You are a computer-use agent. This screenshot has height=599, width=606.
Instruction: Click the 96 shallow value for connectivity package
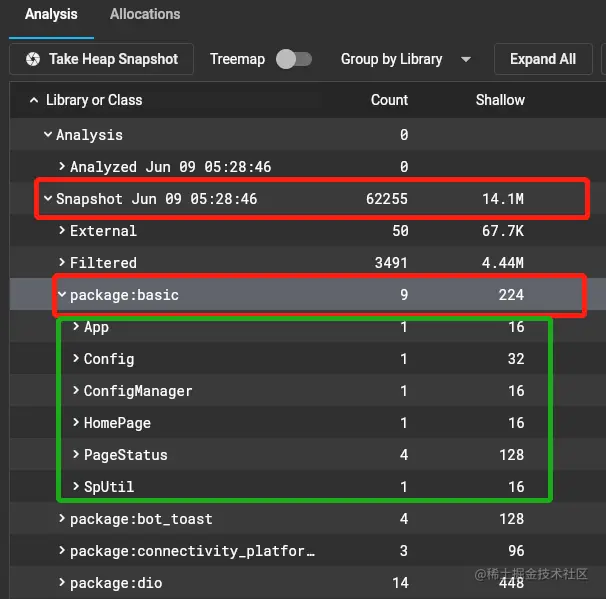click(x=516, y=551)
